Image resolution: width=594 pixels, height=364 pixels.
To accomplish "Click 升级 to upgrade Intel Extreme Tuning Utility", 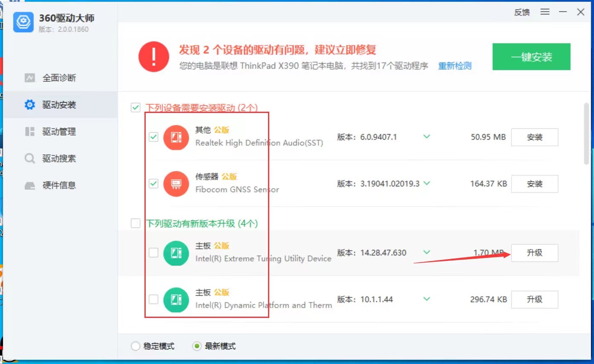I will pos(535,253).
